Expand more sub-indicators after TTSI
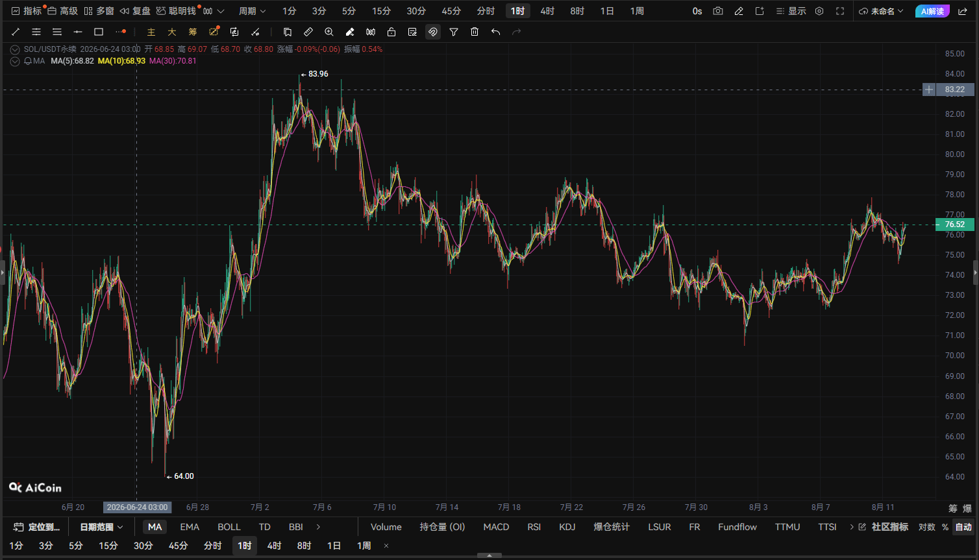The height and width of the screenshot is (560, 979). (852, 527)
